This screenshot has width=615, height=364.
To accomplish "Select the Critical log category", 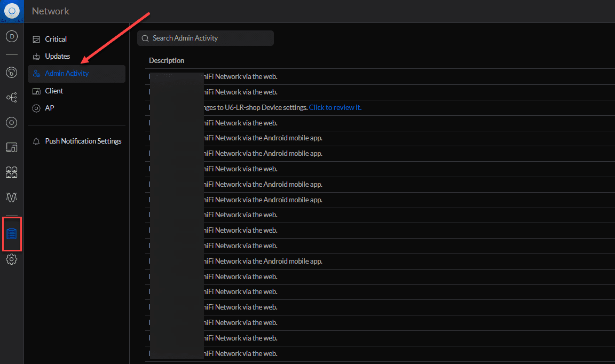I will (76, 39).
